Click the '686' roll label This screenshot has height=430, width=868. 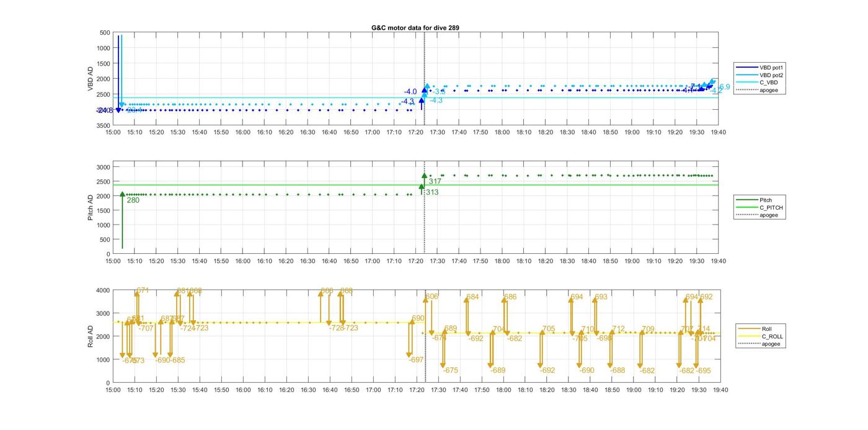[510, 297]
